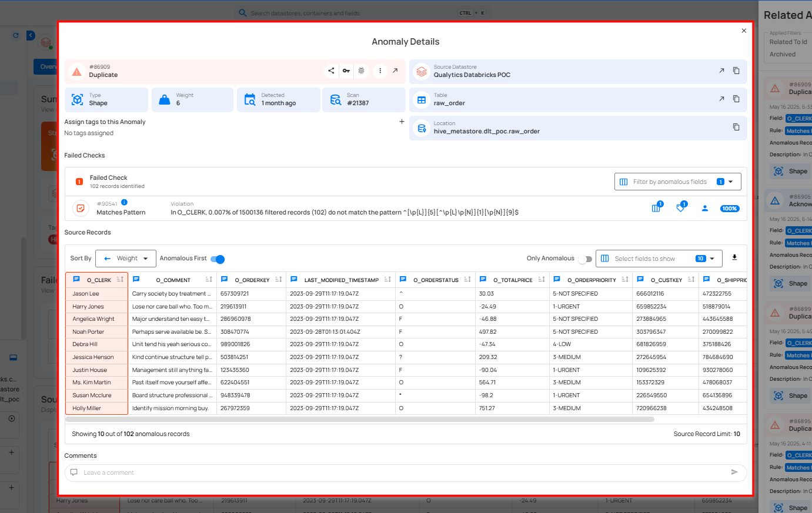
Task: Click customer key 666012116 cell
Action: point(666,293)
